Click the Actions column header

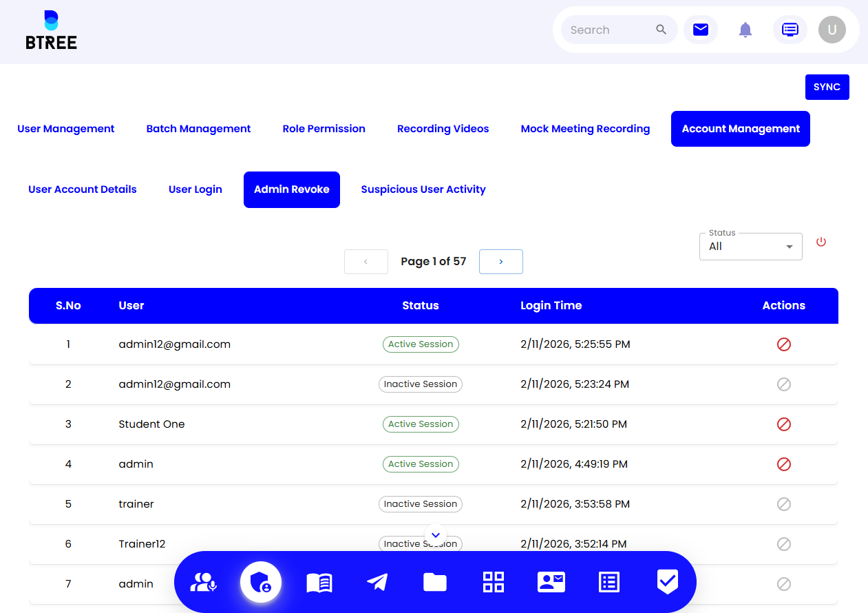point(784,306)
